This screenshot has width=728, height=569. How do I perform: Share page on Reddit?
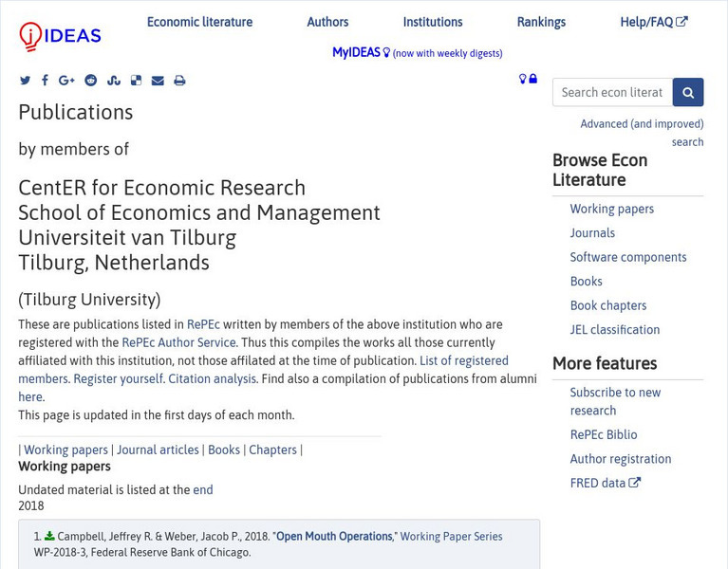[91, 81]
